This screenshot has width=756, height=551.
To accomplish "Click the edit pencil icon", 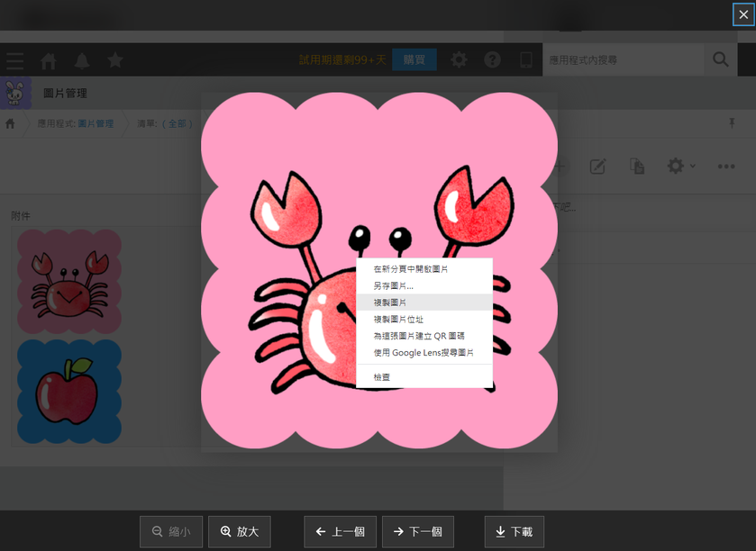I will (x=597, y=166).
